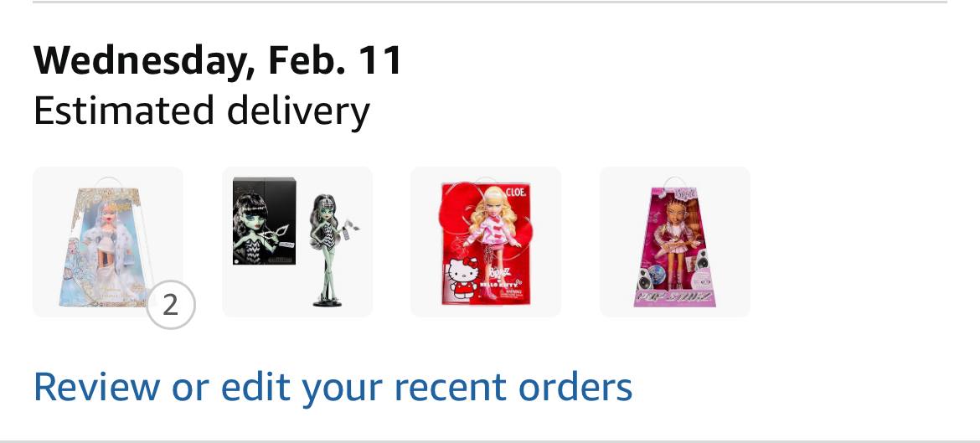
Task: Click the black collector box with mask art
Action: pyautogui.click(x=265, y=221)
